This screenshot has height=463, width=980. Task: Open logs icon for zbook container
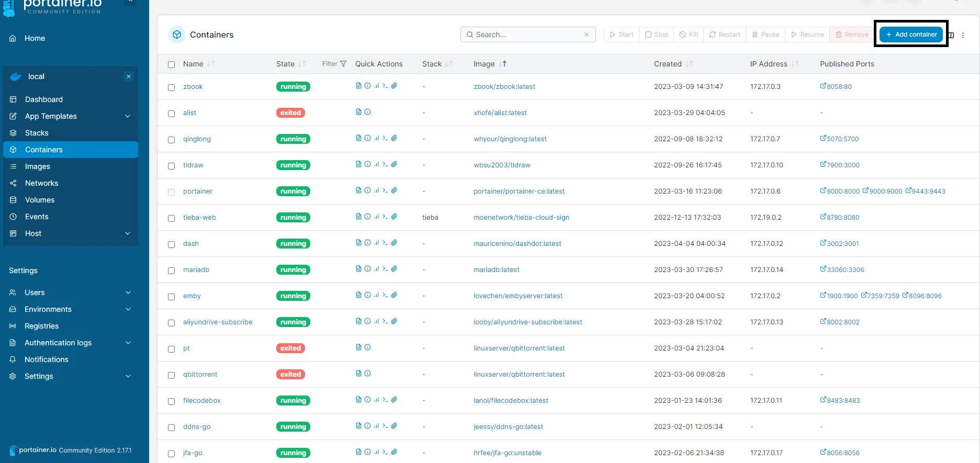358,86
